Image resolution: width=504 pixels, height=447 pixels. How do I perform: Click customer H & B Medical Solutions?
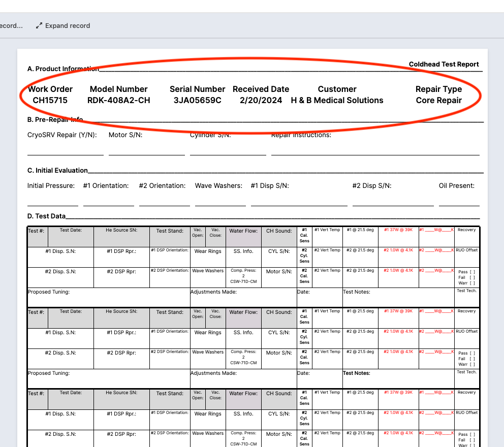[x=337, y=100]
